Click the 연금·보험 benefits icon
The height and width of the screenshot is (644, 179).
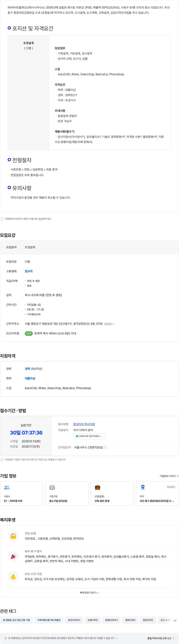pyautogui.click(x=13, y=536)
